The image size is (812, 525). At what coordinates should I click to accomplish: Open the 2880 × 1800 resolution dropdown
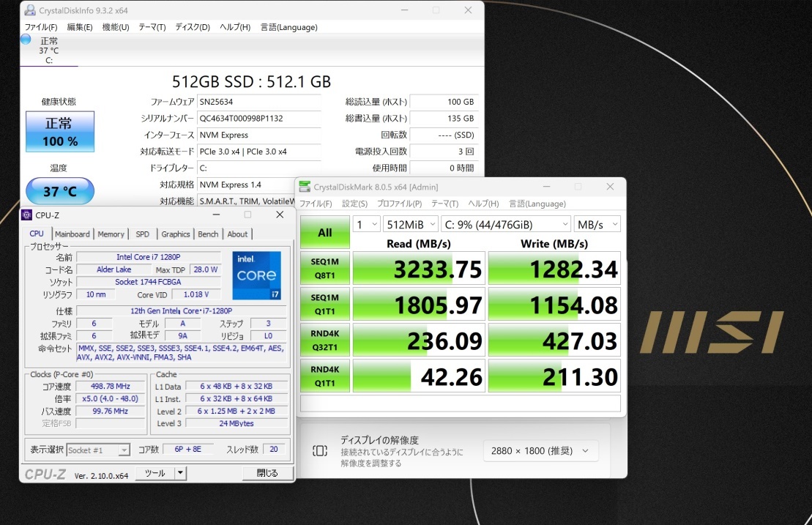coord(540,451)
